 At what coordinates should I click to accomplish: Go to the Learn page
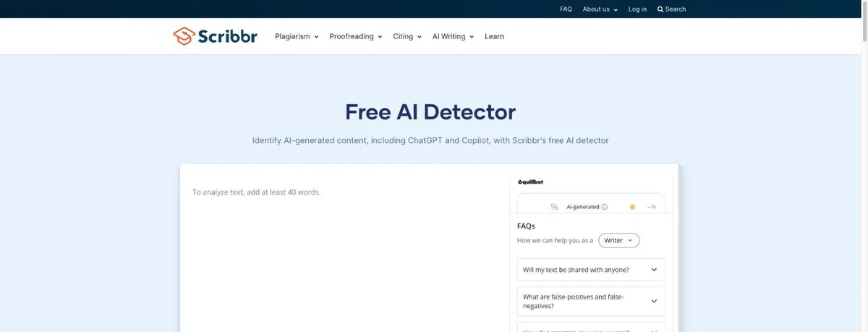pyautogui.click(x=494, y=36)
